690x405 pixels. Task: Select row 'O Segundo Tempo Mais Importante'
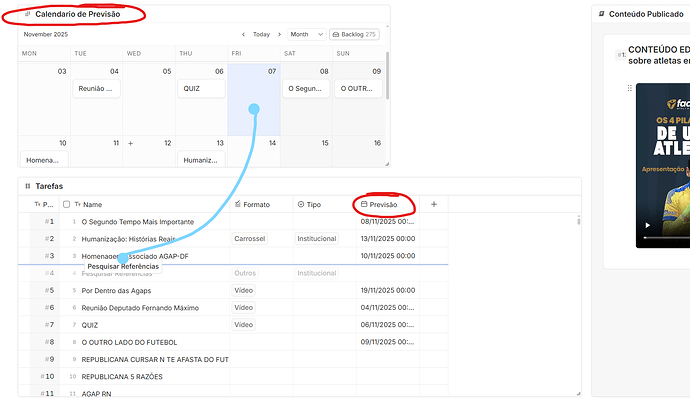138,222
